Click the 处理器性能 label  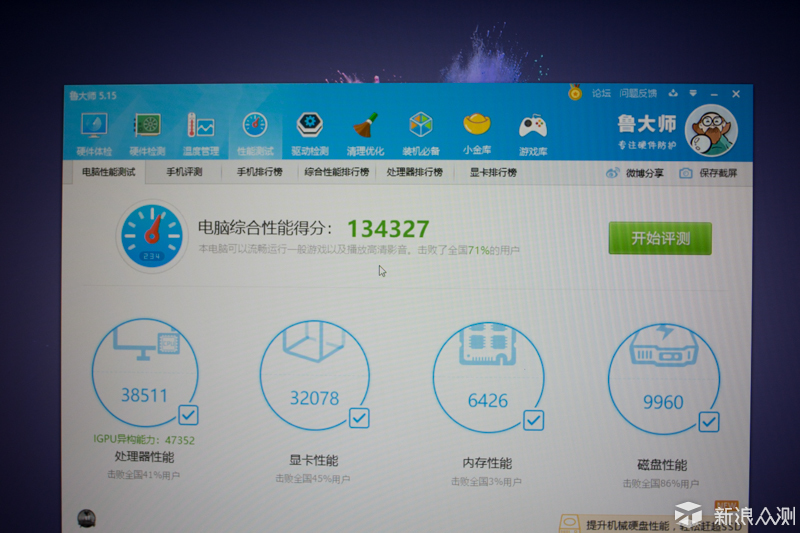[x=144, y=456]
